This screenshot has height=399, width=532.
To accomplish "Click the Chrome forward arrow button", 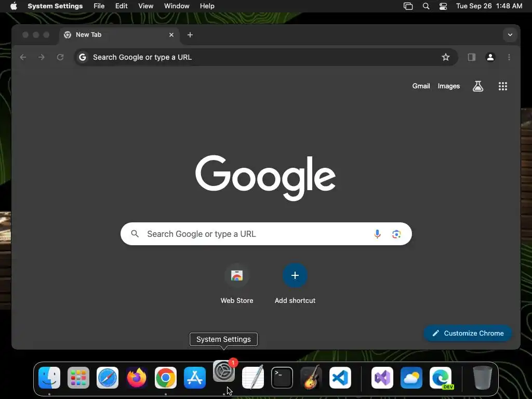I will pos(42,57).
